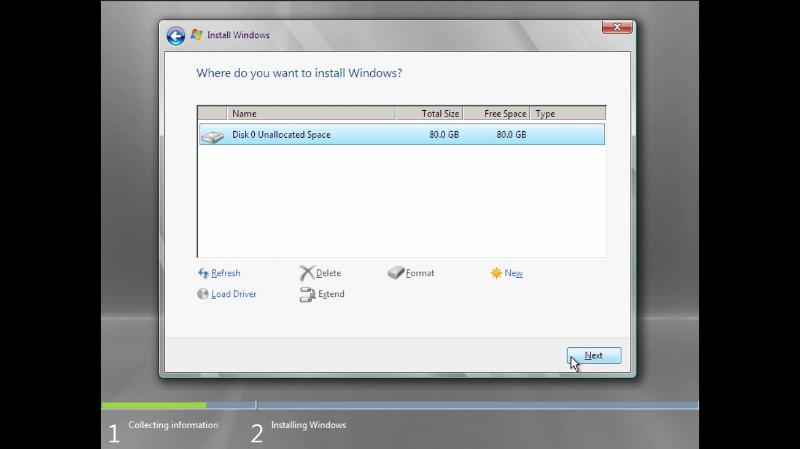
Task: Open the Refresh link
Action: [226, 273]
